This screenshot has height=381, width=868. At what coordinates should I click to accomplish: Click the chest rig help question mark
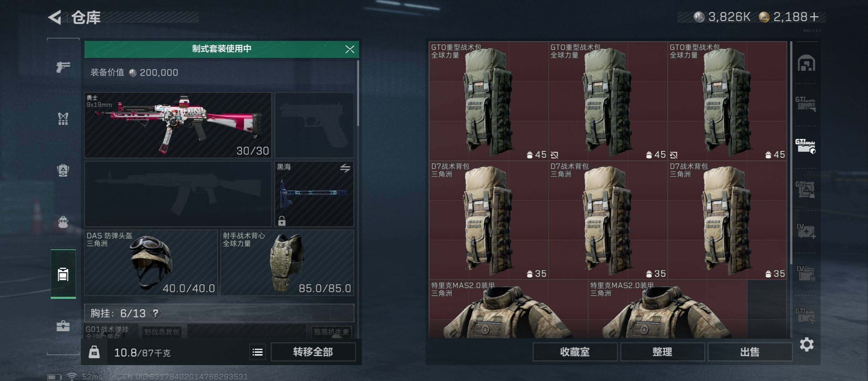(156, 313)
